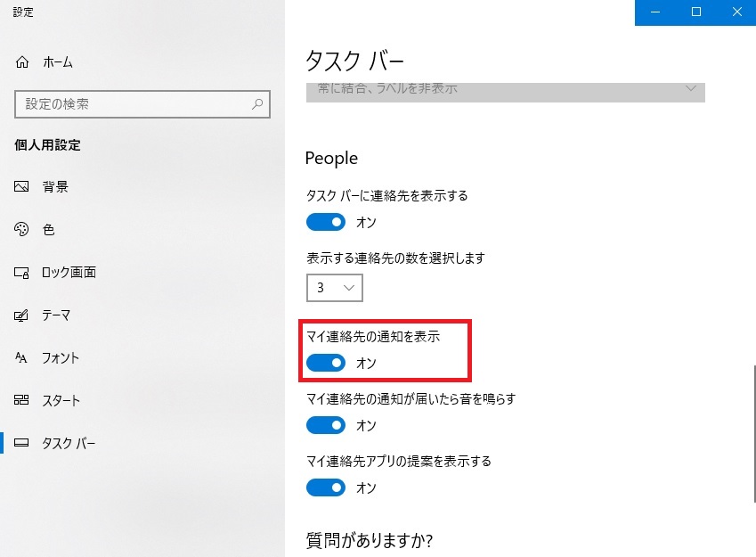756x557 pixels.
Task: Click the タスク バー icon in sidebar
Action: 21,443
